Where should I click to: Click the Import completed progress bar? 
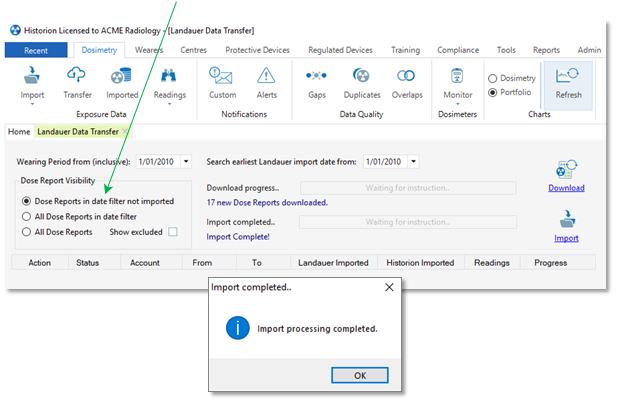[x=408, y=222]
